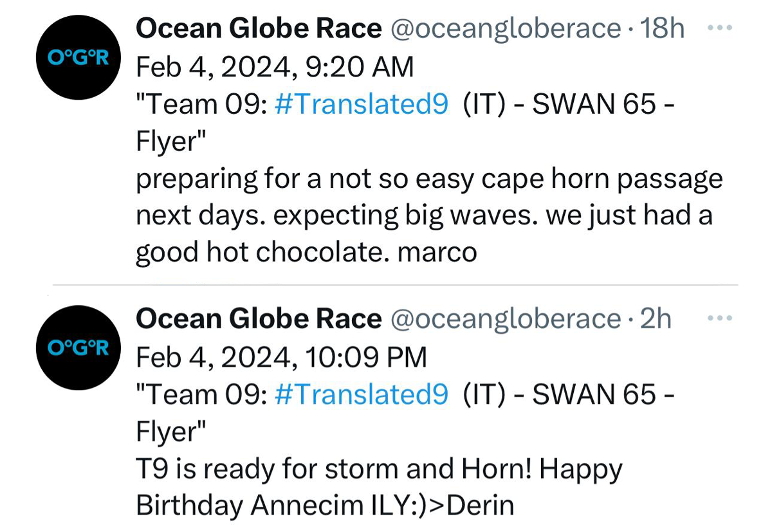The image size is (772, 532).
Task: Click the @oceangloberace handle on the 2h tweet
Action: [506, 319]
